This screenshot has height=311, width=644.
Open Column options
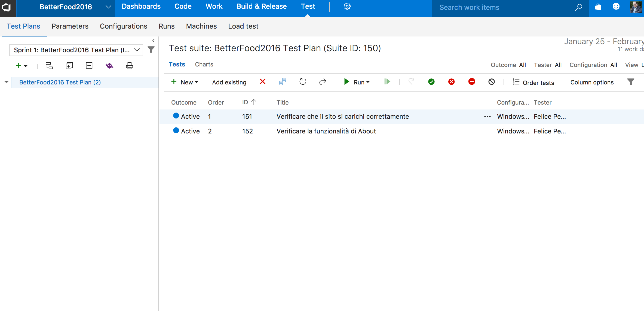[x=592, y=82]
